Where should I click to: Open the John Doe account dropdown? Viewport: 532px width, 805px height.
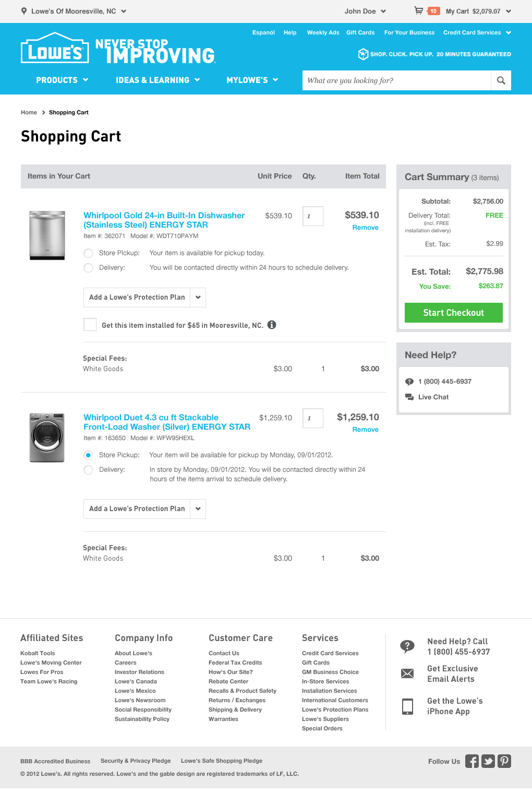click(x=365, y=11)
